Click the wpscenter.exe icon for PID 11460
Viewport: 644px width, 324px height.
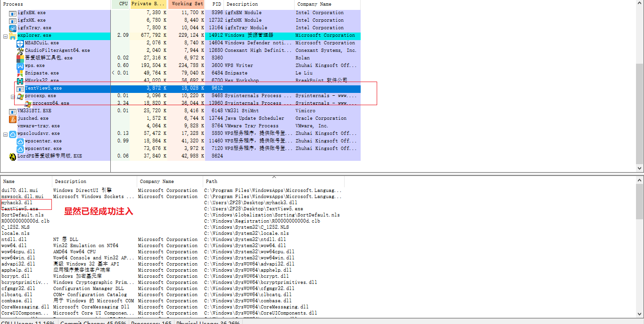20,141
